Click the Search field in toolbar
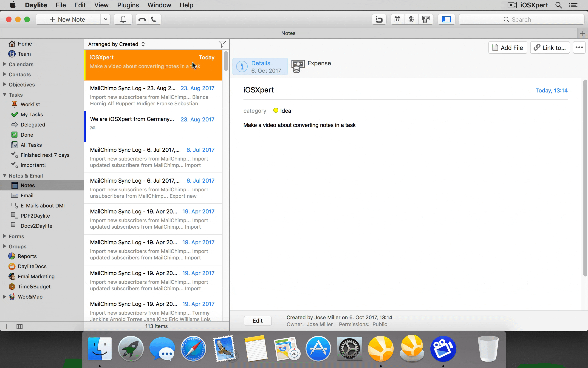The height and width of the screenshot is (368, 588). point(521,19)
